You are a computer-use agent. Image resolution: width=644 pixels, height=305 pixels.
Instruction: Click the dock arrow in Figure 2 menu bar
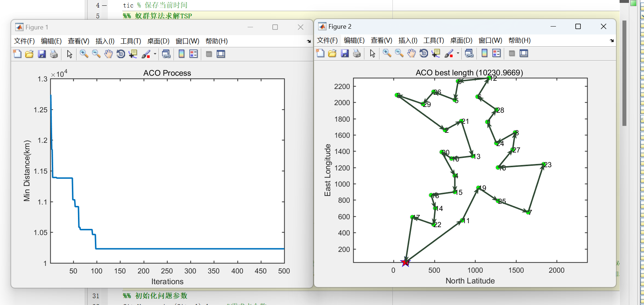click(x=612, y=41)
